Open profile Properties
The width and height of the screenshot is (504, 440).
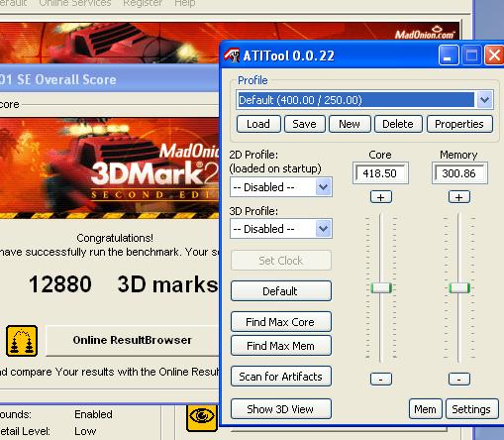pyautogui.click(x=459, y=124)
